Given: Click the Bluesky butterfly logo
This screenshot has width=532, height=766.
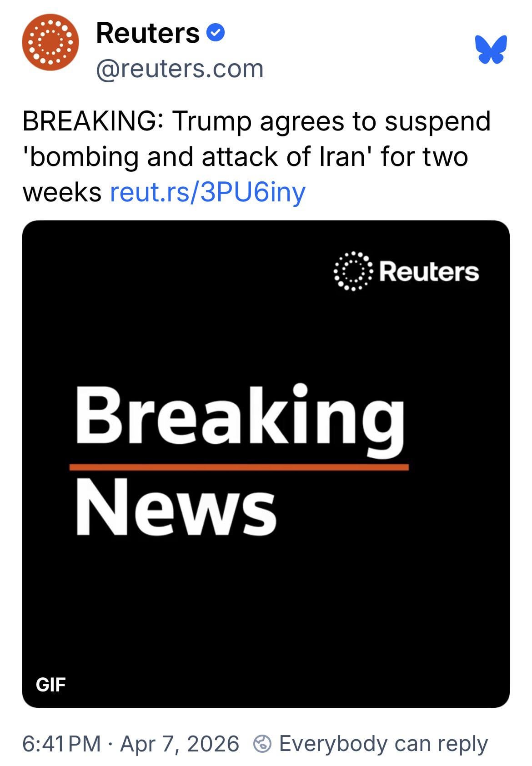Looking at the screenshot, I should pyautogui.click(x=491, y=49).
